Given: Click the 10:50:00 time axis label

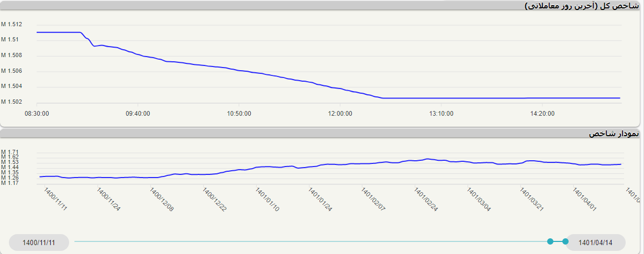Looking at the screenshot, I should tap(239, 113).
